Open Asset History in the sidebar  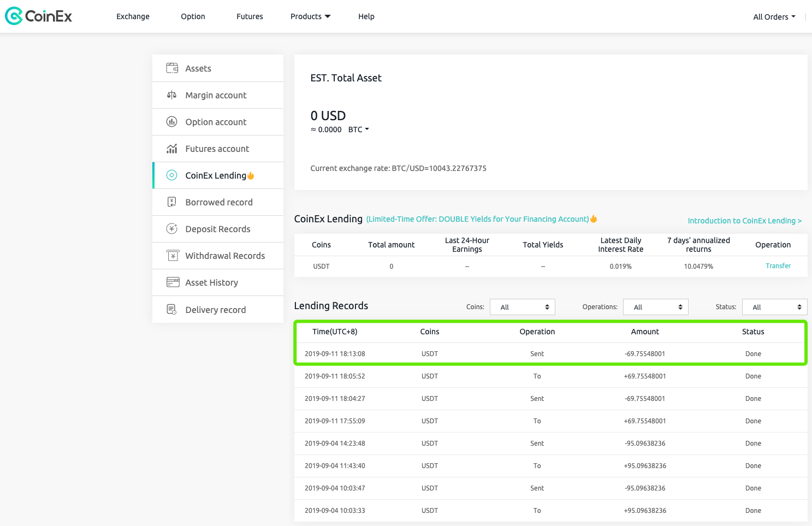(218, 282)
